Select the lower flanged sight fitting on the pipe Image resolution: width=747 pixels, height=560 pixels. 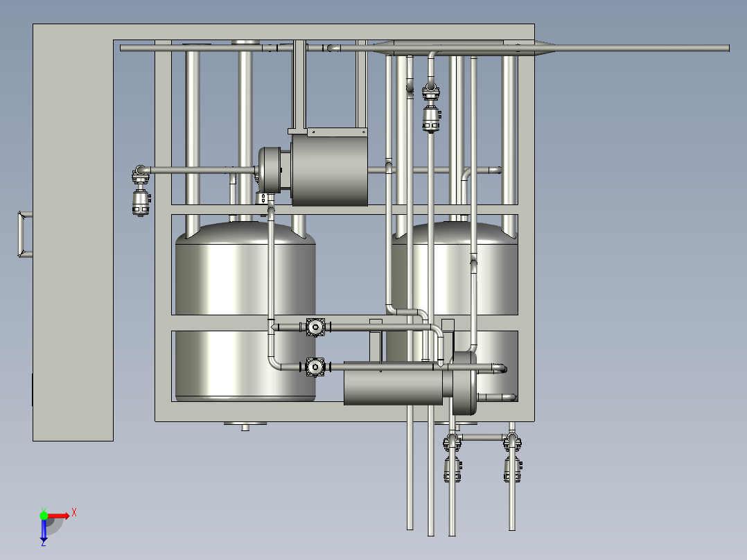pos(315,367)
